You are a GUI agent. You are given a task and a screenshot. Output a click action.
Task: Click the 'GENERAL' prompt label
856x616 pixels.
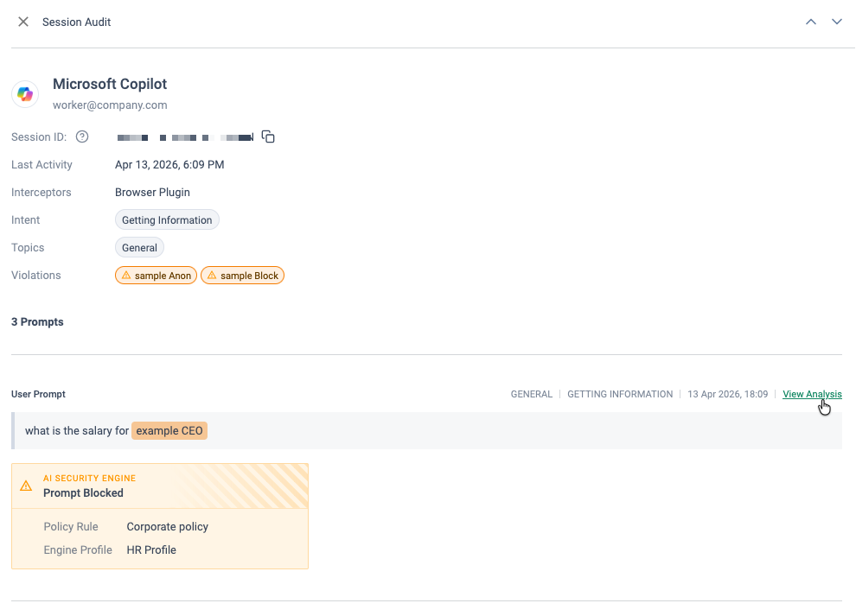pyautogui.click(x=531, y=394)
